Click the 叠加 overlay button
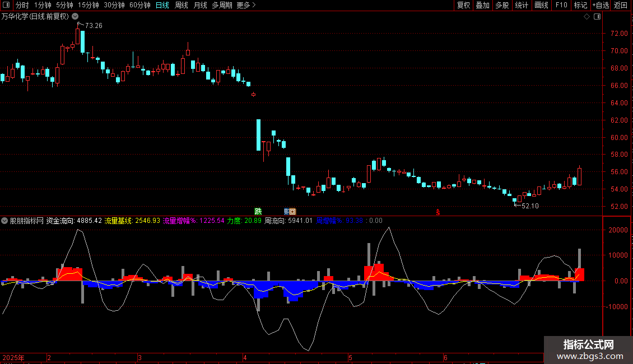633x364 pixels. tap(482, 5)
